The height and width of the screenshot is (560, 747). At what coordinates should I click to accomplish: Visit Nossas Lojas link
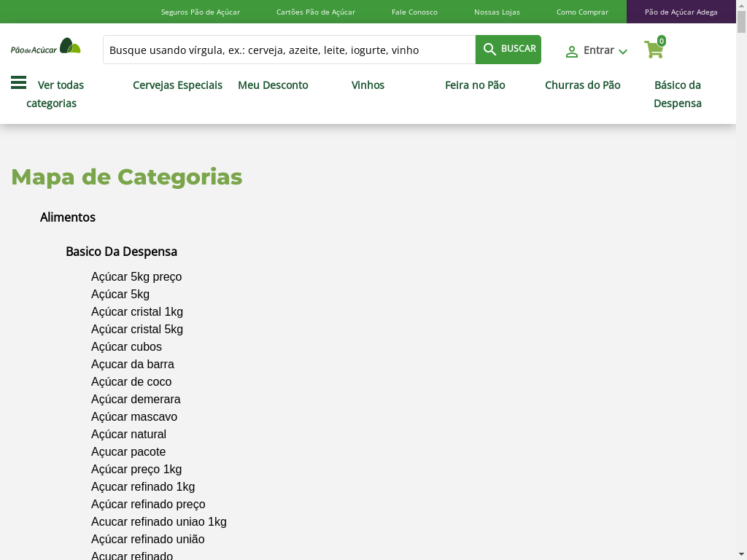point(497,12)
